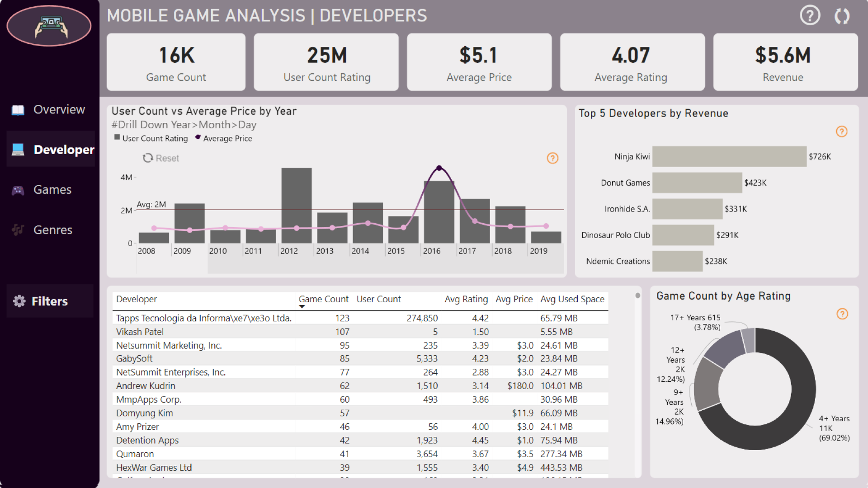The image size is (868, 488).
Task: Open help tooltip on Age Rating chart
Action: [842, 314]
